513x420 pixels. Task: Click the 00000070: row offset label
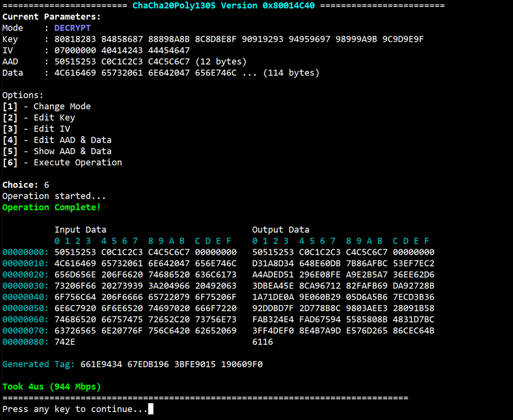[x=26, y=331]
